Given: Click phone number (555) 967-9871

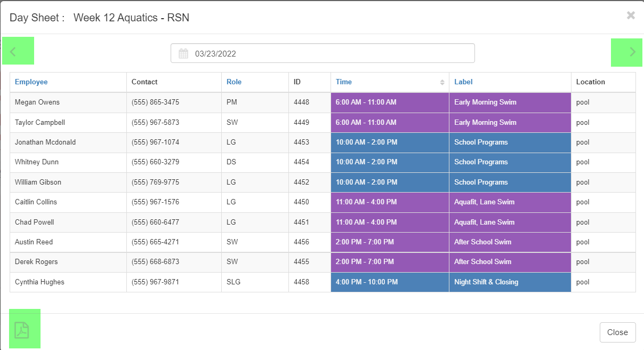Looking at the screenshot, I should tap(155, 282).
